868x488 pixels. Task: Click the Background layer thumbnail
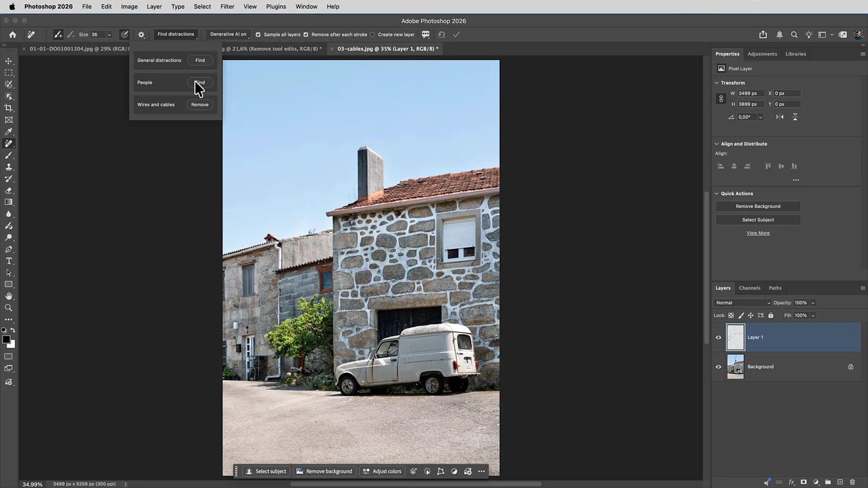click(736, 367)
